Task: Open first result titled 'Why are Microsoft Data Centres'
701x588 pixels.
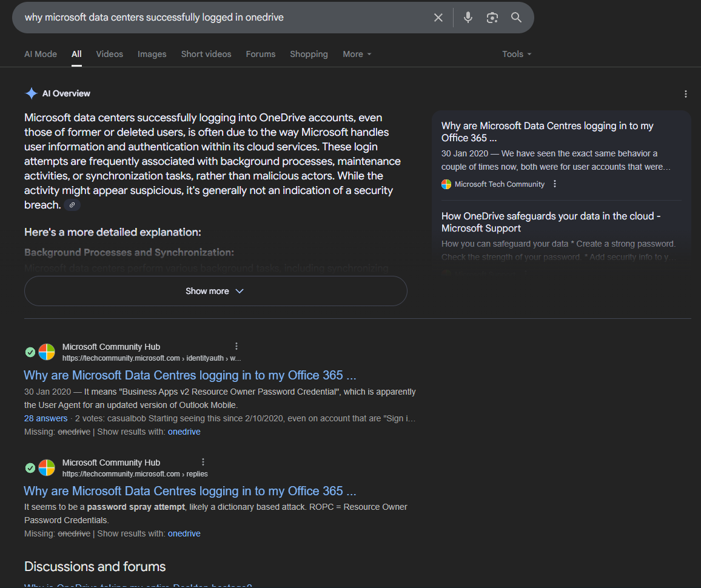Action: coord(190,375)
